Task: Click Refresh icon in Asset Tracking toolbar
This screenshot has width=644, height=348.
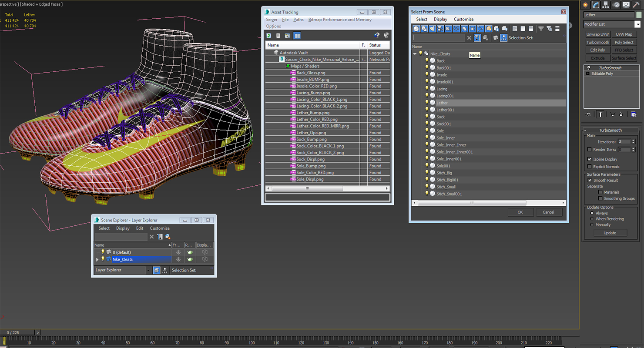Action: (269, 36)
